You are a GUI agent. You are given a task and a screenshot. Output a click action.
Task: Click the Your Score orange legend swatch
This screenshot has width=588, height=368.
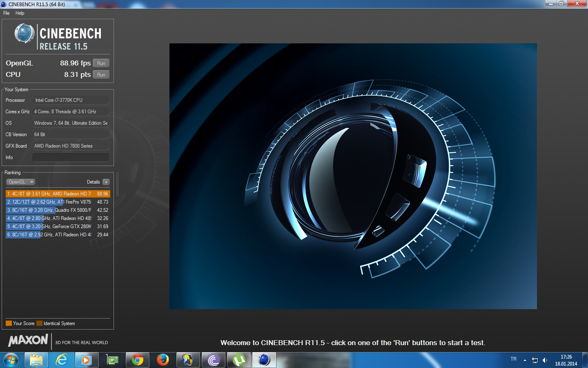(9, 323)
